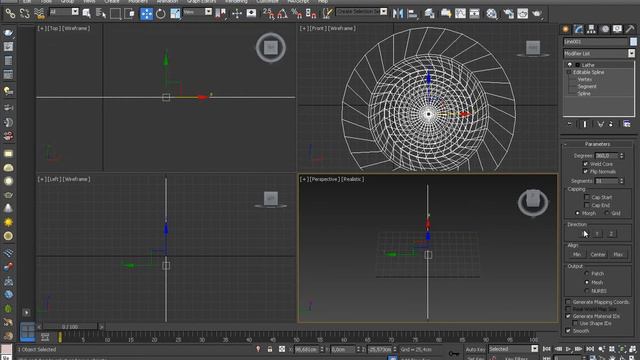Toggle Angle Snap
The width and height of the screenshot is (640, 360).
point(282,13)
